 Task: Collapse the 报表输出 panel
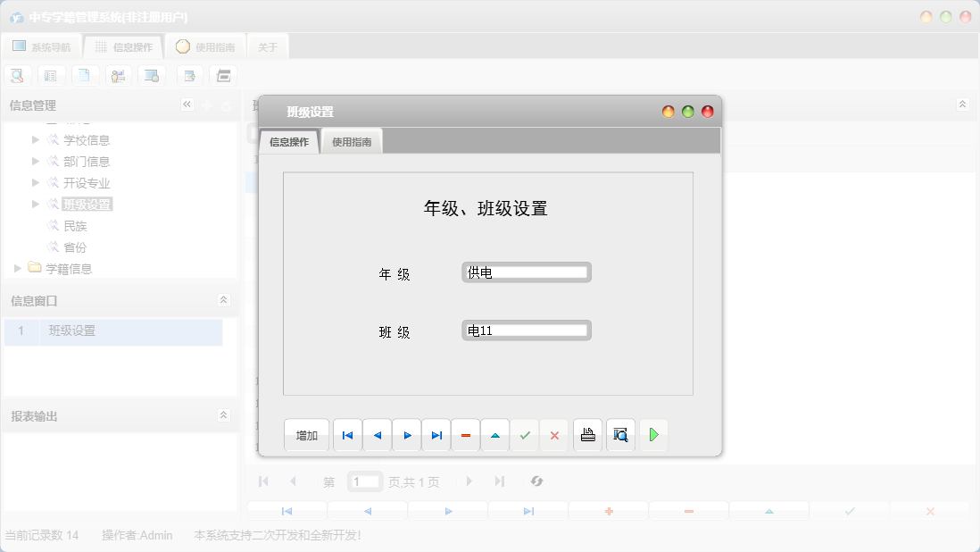click(224, 414)
